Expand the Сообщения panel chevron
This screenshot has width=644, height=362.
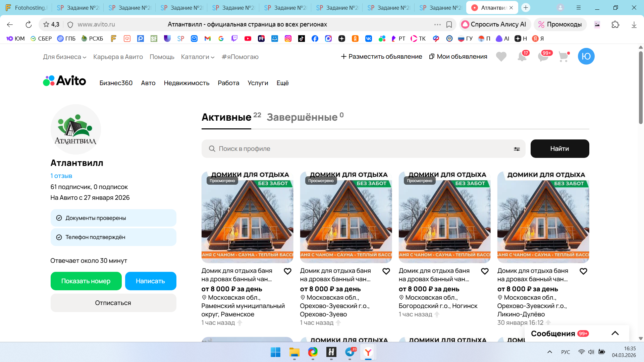coord(615,333)
